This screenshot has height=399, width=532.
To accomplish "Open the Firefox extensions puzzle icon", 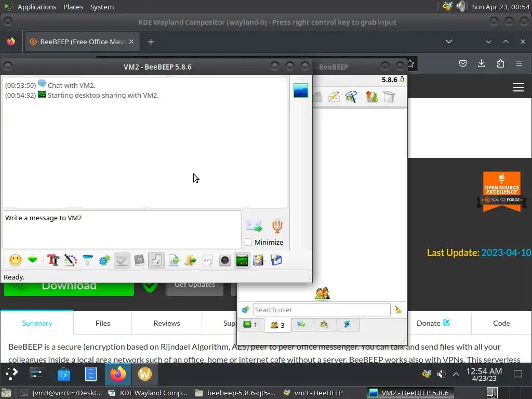I will click(x=500, y=63).
